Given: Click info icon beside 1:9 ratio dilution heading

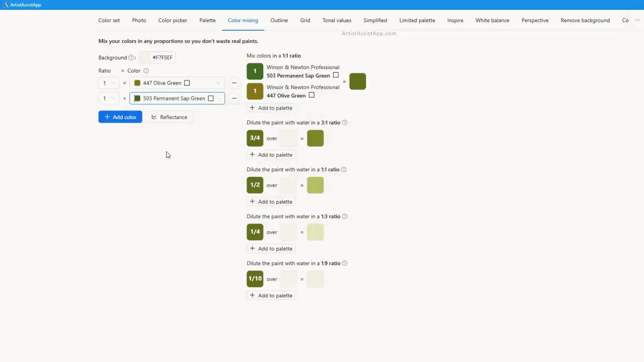Looking at the screenshot, I should [345, 263].
